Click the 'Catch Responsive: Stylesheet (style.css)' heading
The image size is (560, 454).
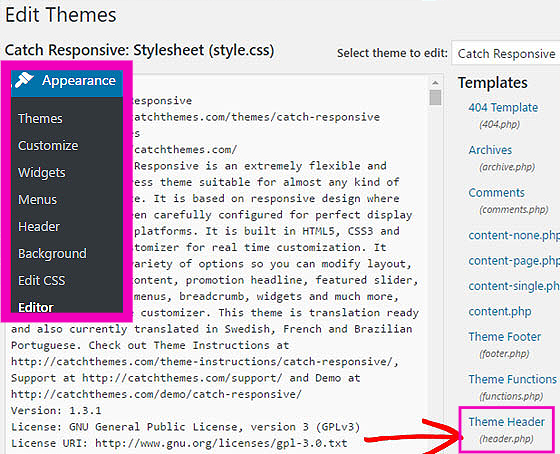click(139, 50)
